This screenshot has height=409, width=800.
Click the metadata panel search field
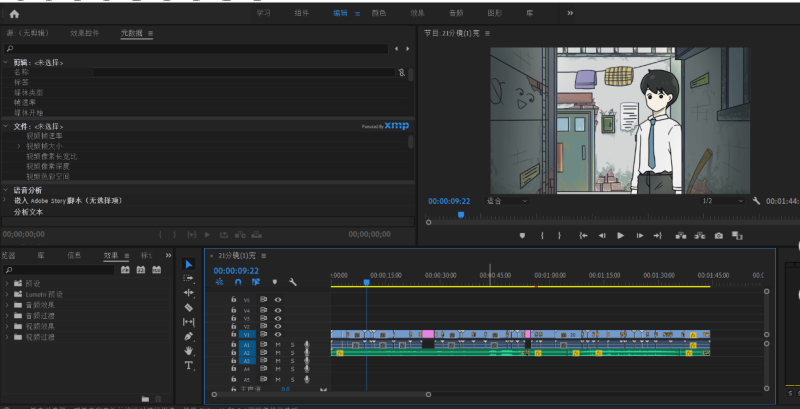tap(196, 48)
